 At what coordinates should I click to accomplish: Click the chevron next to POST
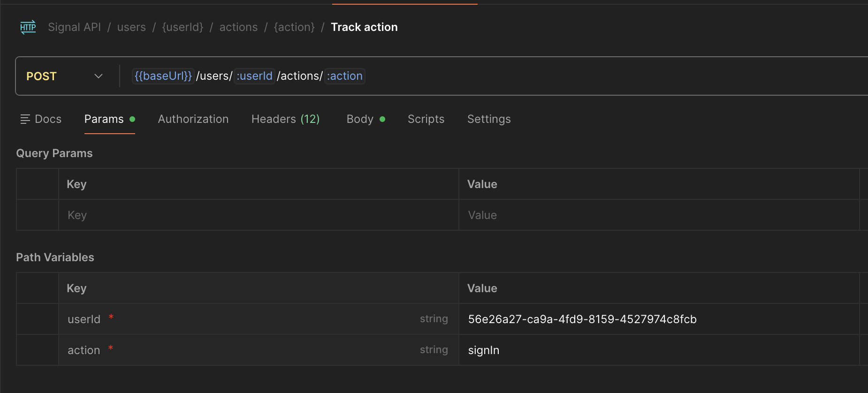click(x=98, y=76)
